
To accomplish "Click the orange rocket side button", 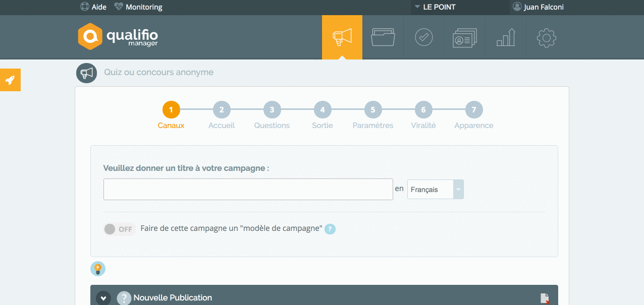I will (10, 80).
